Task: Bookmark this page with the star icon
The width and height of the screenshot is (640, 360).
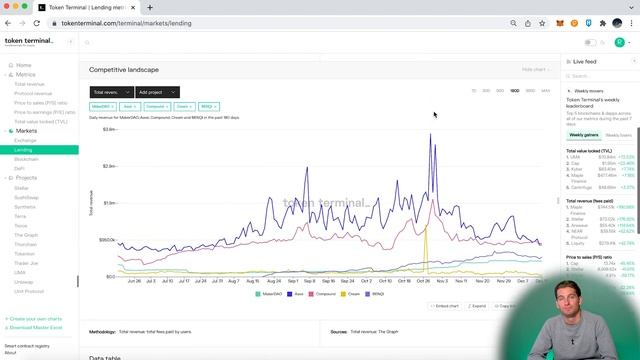Action: (x=542, y=23)
